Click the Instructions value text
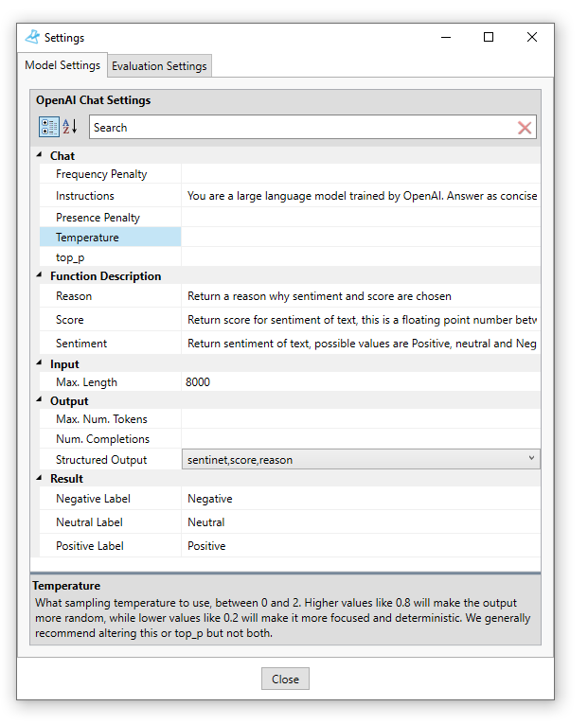This screenshot has width=588, height=724. [x=362, y=196]
